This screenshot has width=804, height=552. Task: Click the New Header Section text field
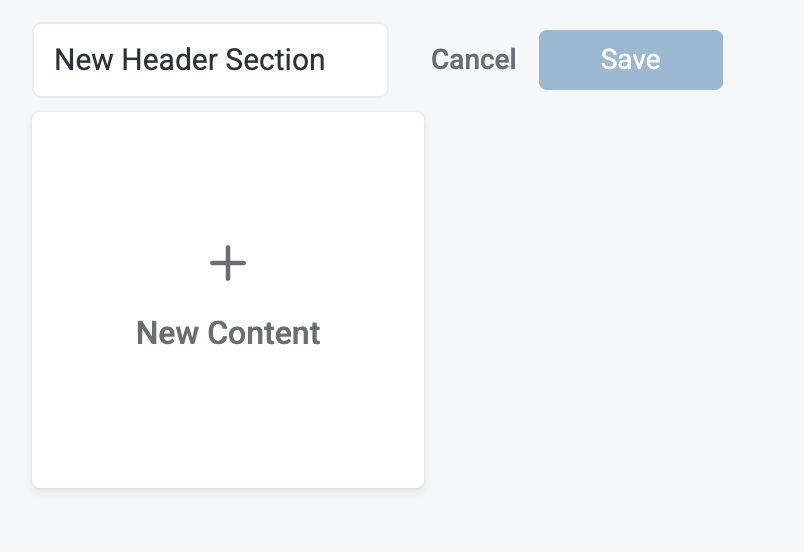[210, 60]
